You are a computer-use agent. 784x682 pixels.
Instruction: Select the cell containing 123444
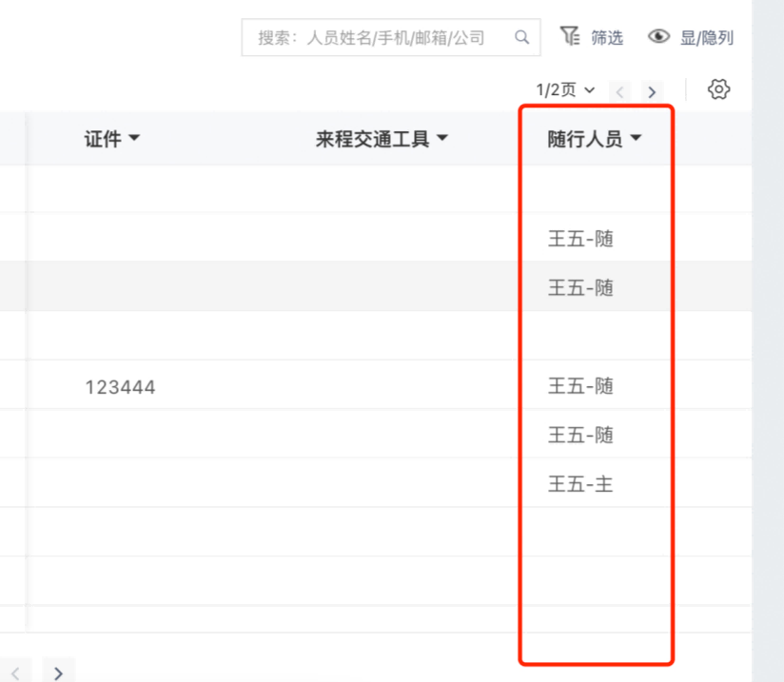(x=120, y=386)
